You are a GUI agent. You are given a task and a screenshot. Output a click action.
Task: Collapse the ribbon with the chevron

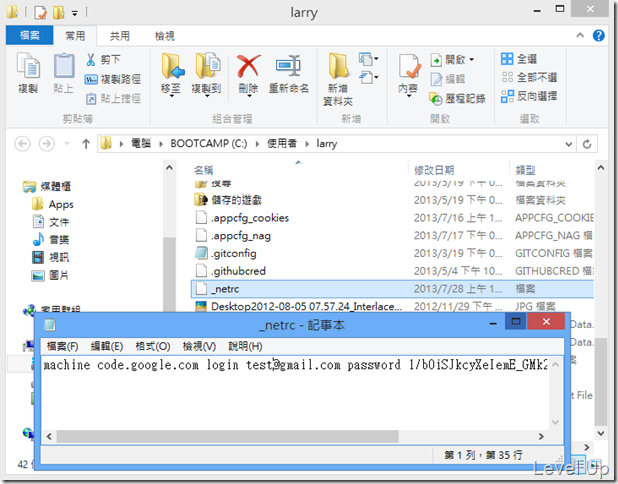[580, 35]
